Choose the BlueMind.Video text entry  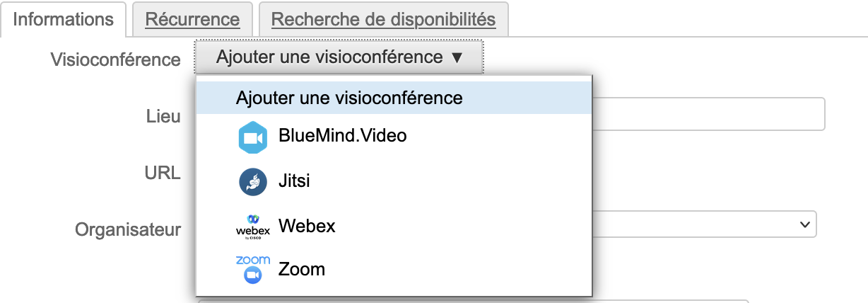click(x=343, y=135)
